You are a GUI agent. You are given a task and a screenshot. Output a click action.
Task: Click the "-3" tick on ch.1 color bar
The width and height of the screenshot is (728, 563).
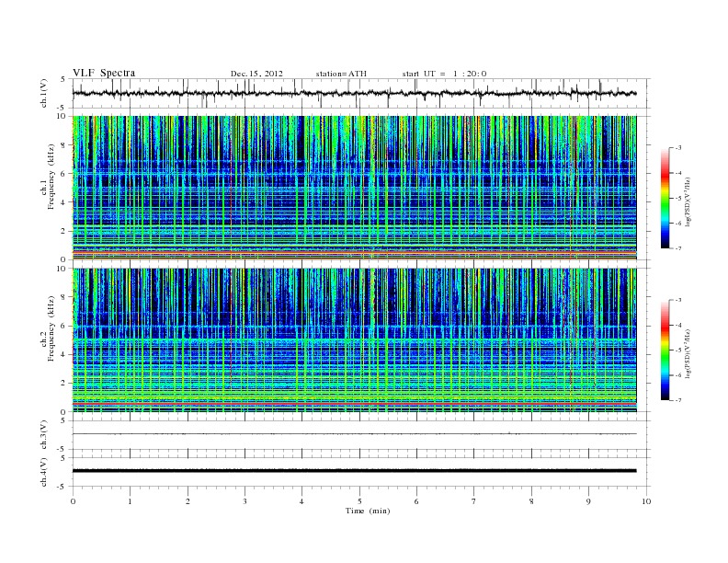(678, 148)
